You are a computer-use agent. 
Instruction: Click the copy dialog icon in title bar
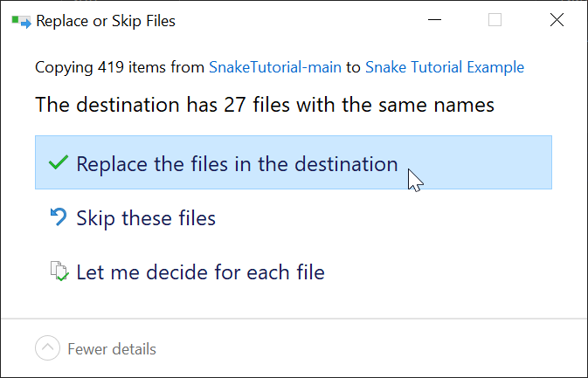pos(21,20)
